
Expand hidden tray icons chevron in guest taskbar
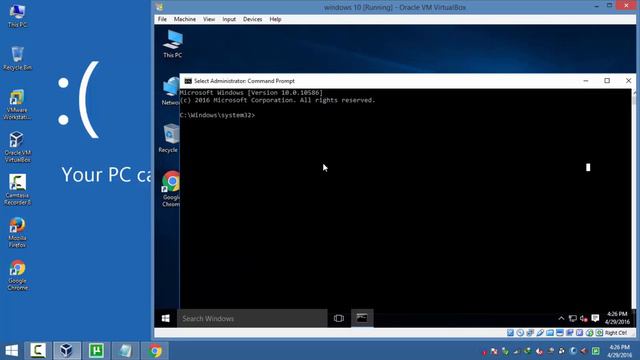tap(561, 318)
